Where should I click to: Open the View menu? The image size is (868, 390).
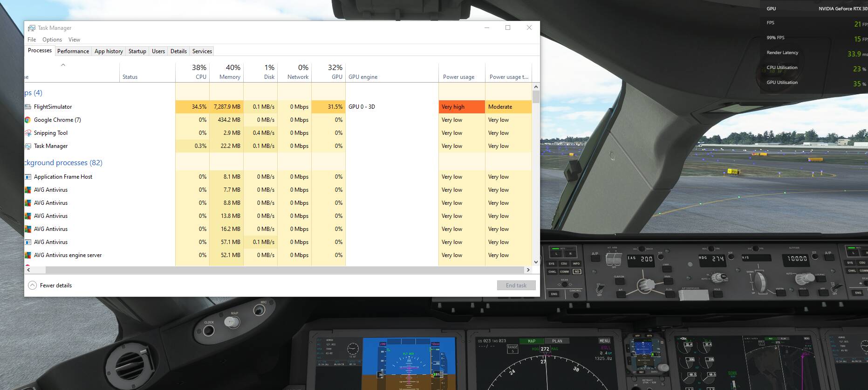point(74,40)
